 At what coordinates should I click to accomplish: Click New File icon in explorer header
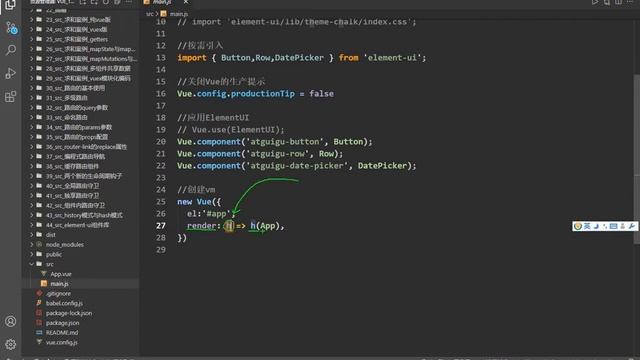[83, 2]
